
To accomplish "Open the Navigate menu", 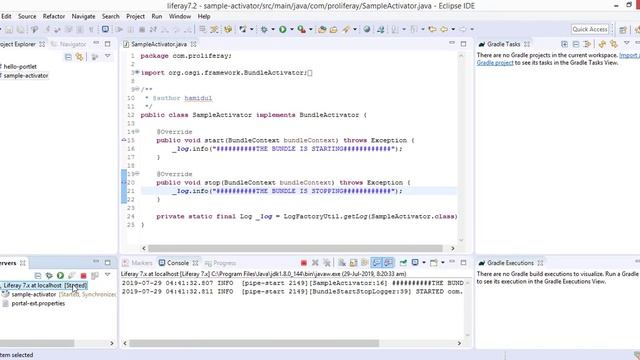I will (83, 16).
